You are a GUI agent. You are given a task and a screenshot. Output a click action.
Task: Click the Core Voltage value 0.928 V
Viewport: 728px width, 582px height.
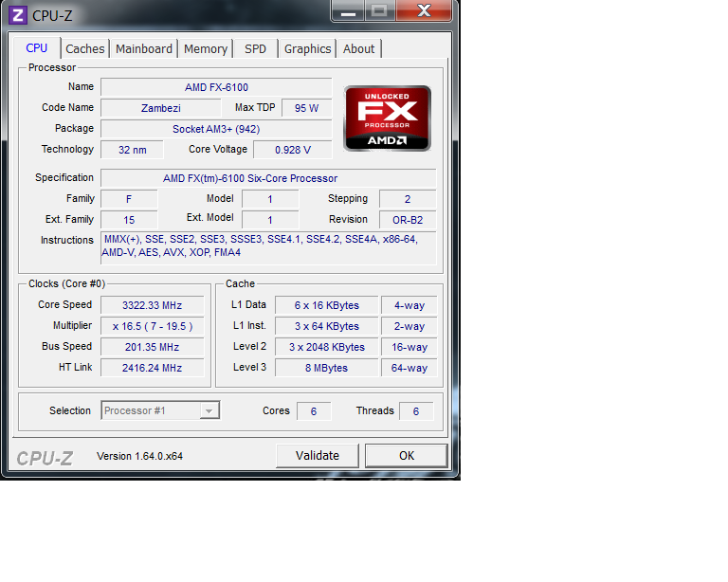point(293,150)
